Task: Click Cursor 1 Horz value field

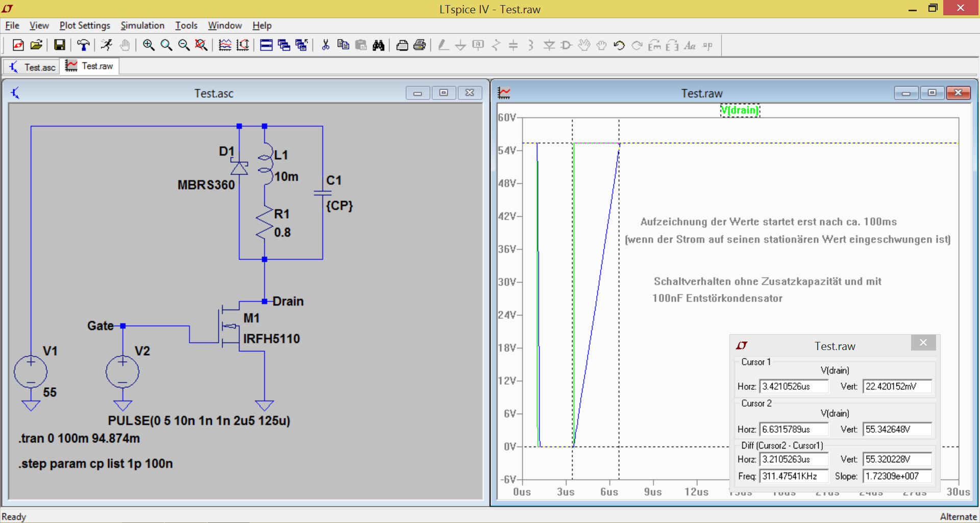Action: tap(794, 387)
